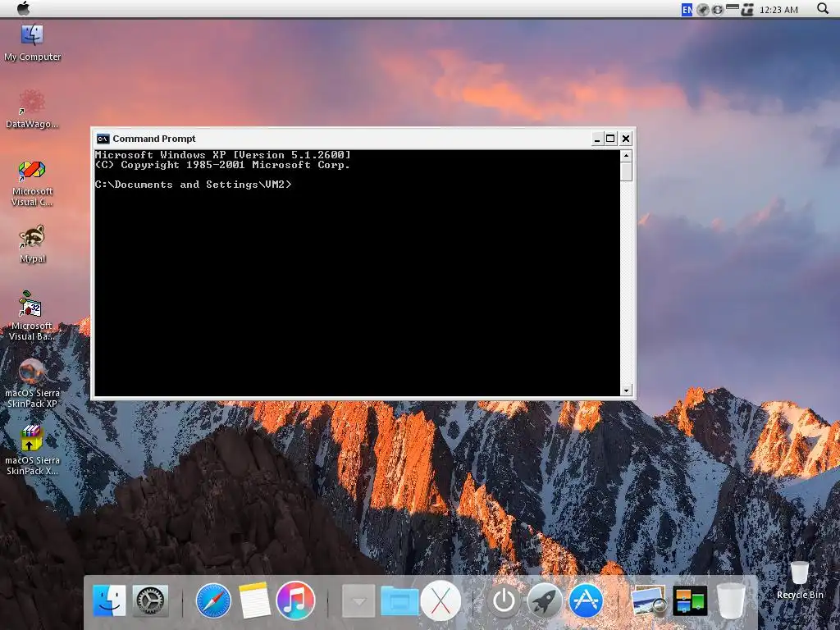840x630 pixels.
Task: Click the Command Prompt title bar text
Action: (x=153, y=139)
